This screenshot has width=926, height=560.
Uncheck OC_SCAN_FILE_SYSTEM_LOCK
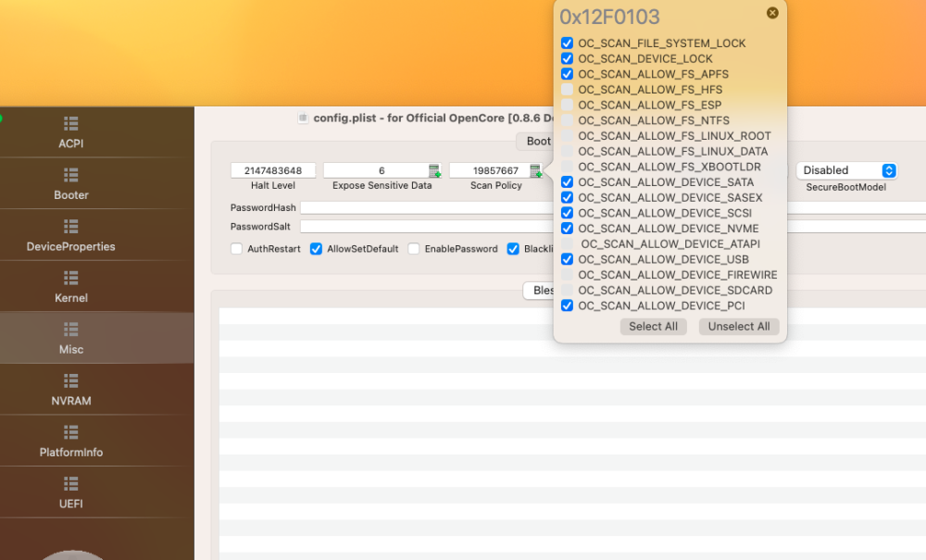[x=567, y=44]
